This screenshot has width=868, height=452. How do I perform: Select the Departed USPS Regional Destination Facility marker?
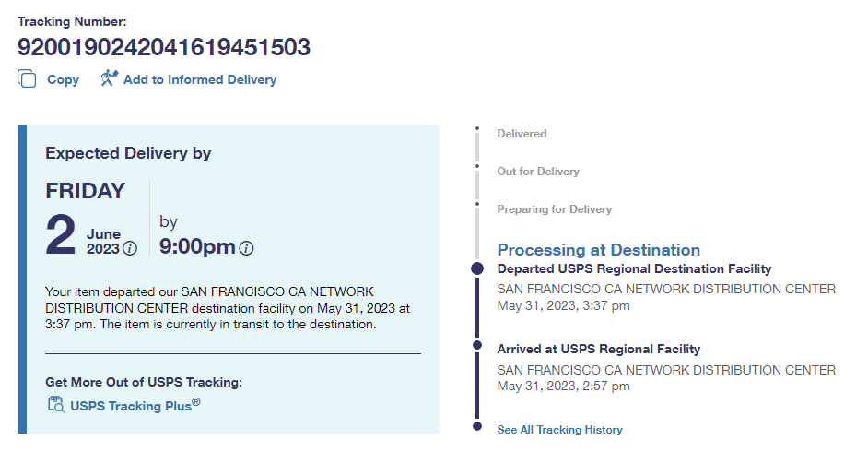click(x=477, y=268)
